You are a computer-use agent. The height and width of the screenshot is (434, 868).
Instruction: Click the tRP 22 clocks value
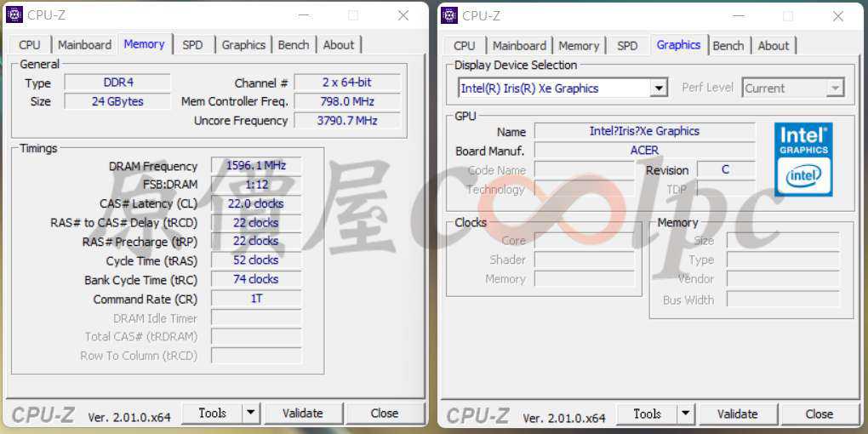click(256, 242)
